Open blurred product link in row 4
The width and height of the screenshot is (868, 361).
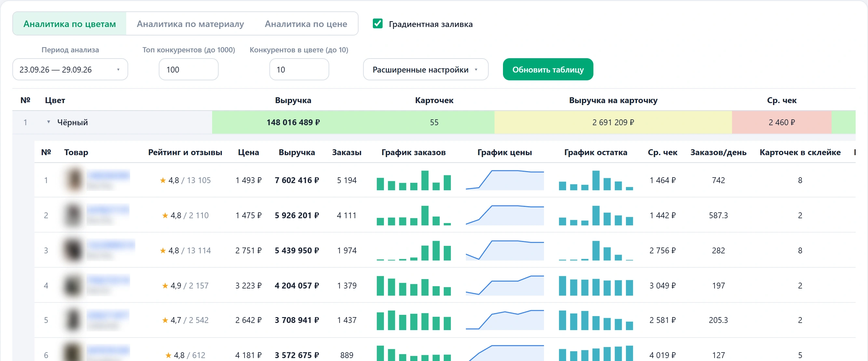point(108,280)
